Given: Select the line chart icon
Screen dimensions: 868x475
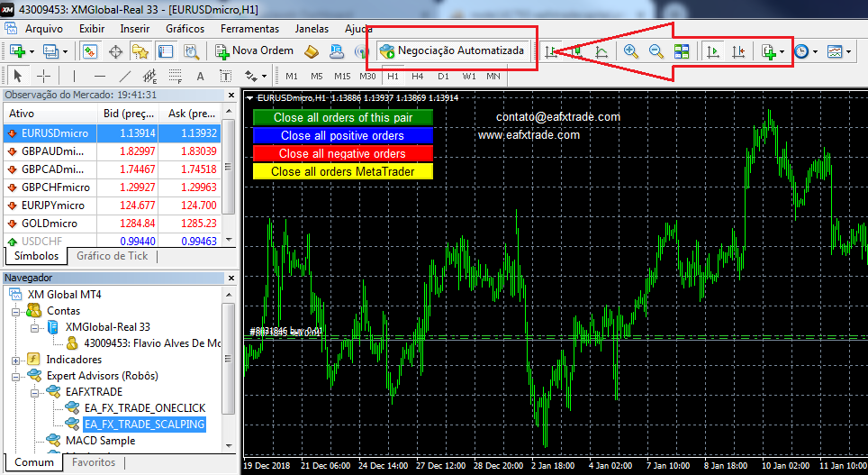Looking at the screenshot, I should click(601, 52).
